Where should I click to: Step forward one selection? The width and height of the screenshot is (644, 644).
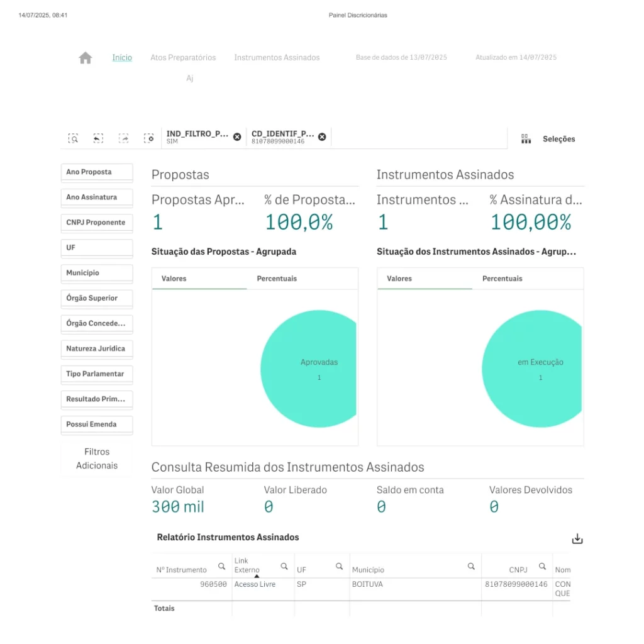pos(124,138)
